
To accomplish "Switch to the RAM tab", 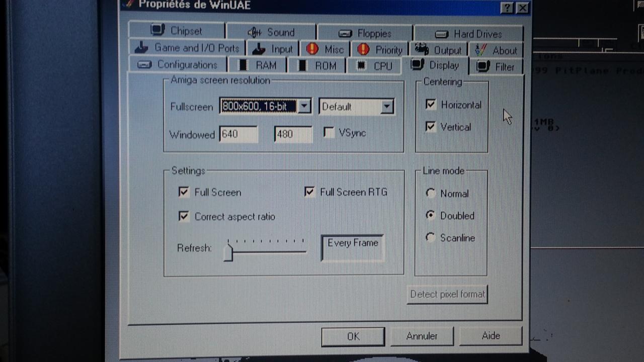I will coord(257,65).
